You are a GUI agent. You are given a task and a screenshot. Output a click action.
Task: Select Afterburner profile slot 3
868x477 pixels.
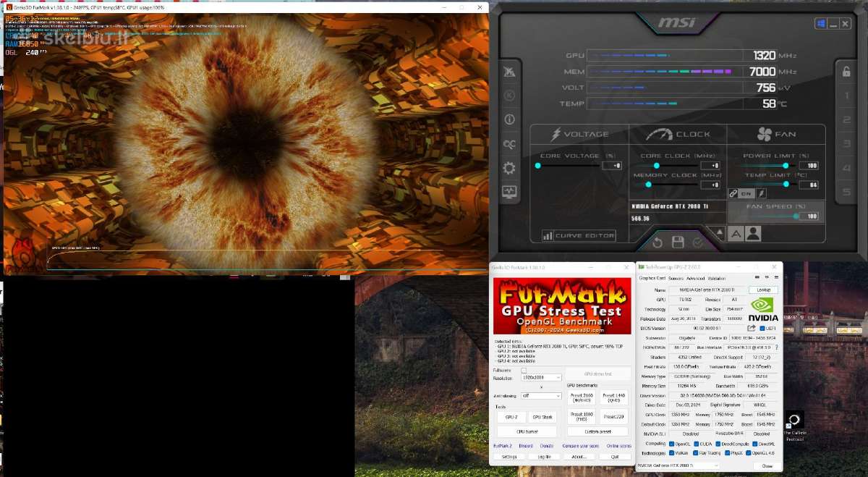(846, 144)
